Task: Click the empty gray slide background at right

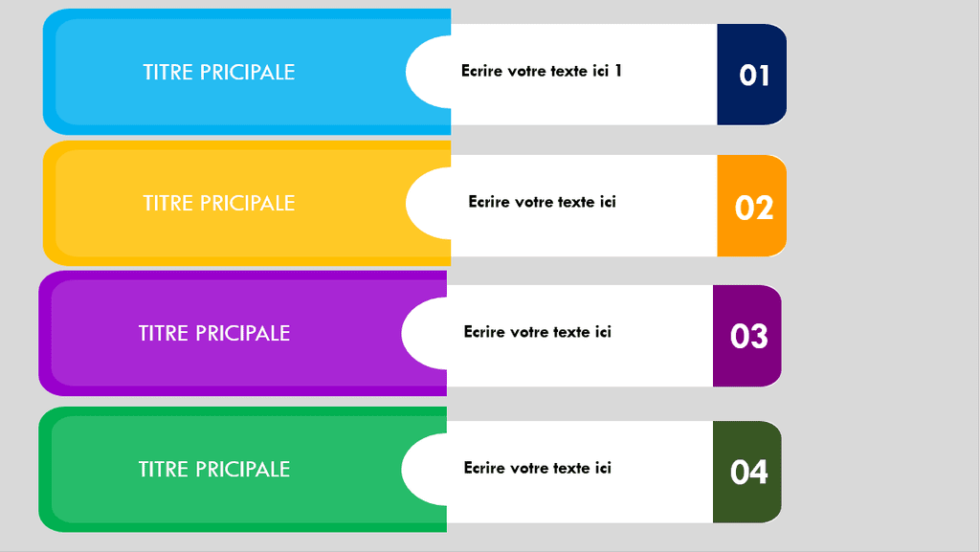Action: click(881, 275)
